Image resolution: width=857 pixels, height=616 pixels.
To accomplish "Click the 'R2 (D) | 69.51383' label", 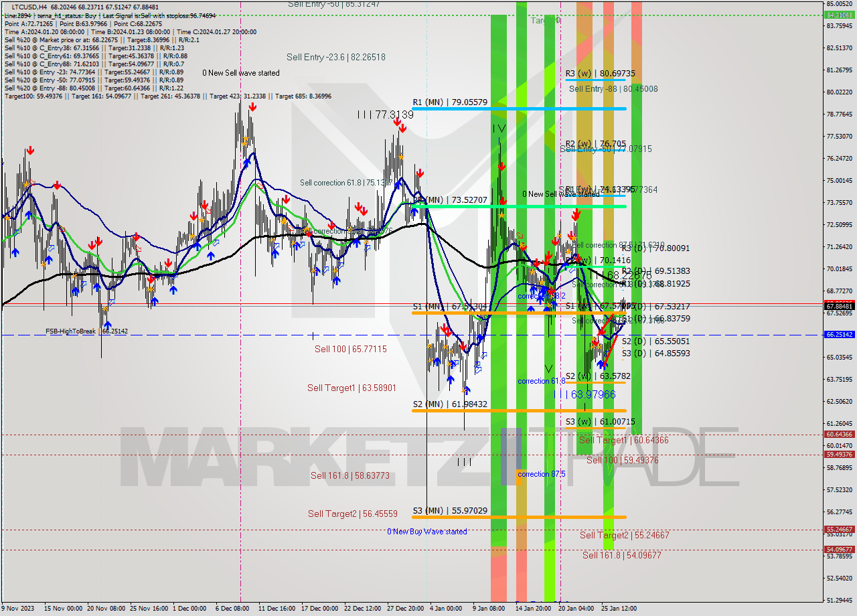I will [x=655, y=271].
